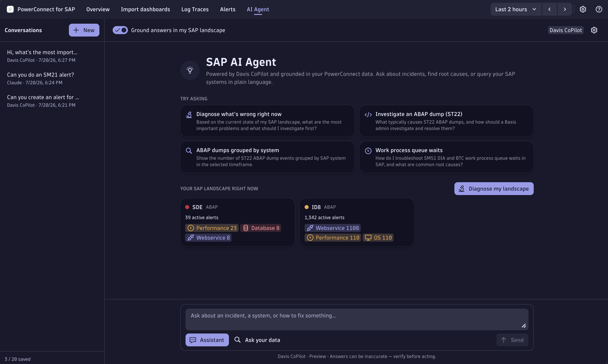This screenshot has height=364, width=608.
Task: Open conversation "Can you do an SM21 alert?"
Action: pos(52,78)
